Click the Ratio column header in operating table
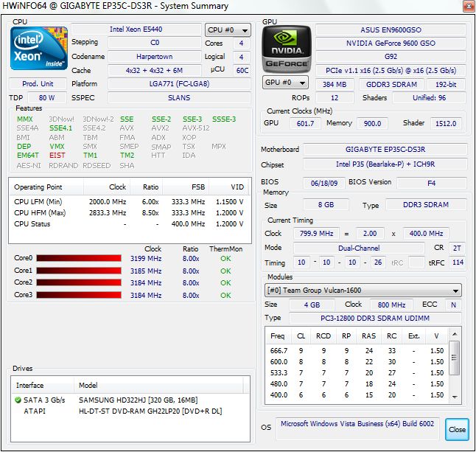 click(147, 187)
